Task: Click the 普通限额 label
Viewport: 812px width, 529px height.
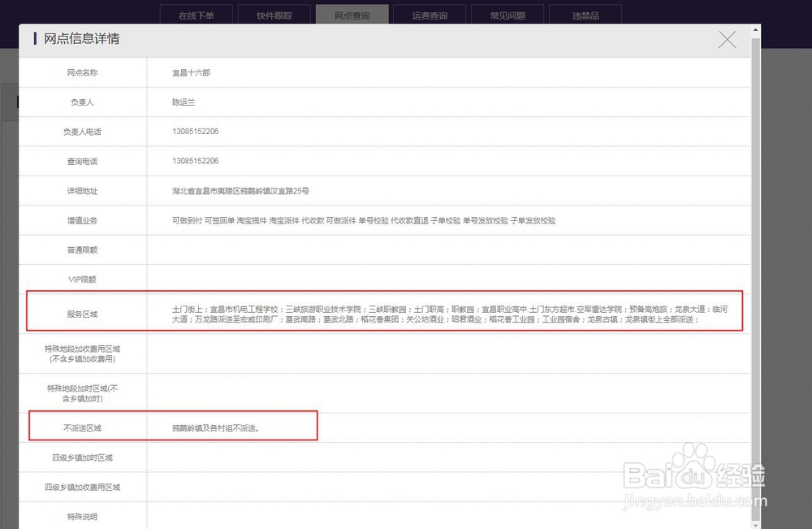Action: 82,249
